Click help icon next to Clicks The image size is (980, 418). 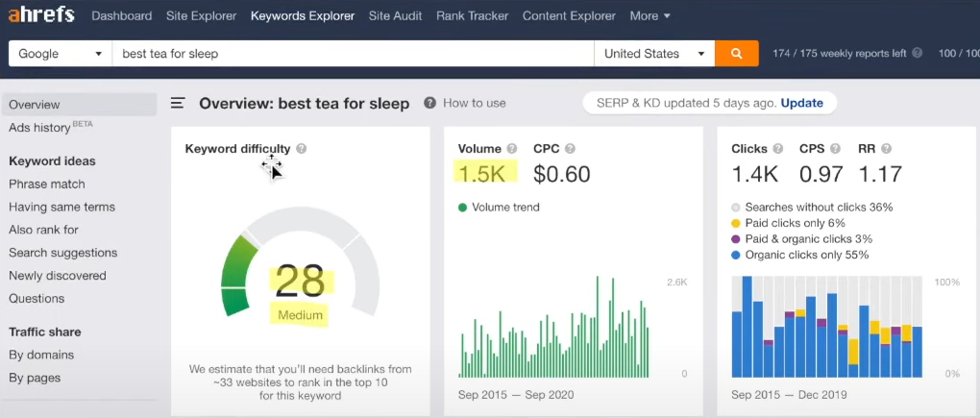coord(777,149)
